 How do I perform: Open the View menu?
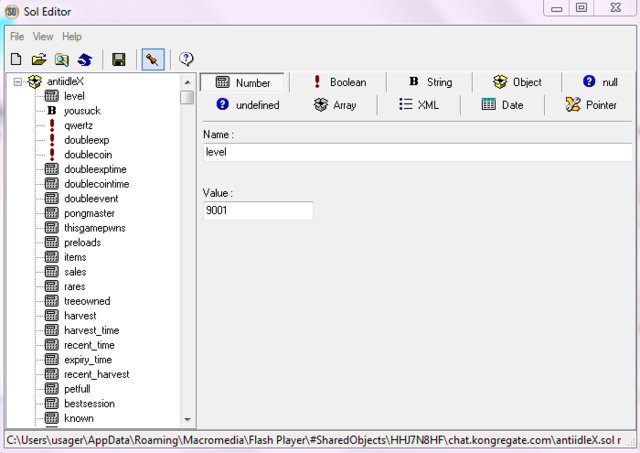(x=43, y=36)
